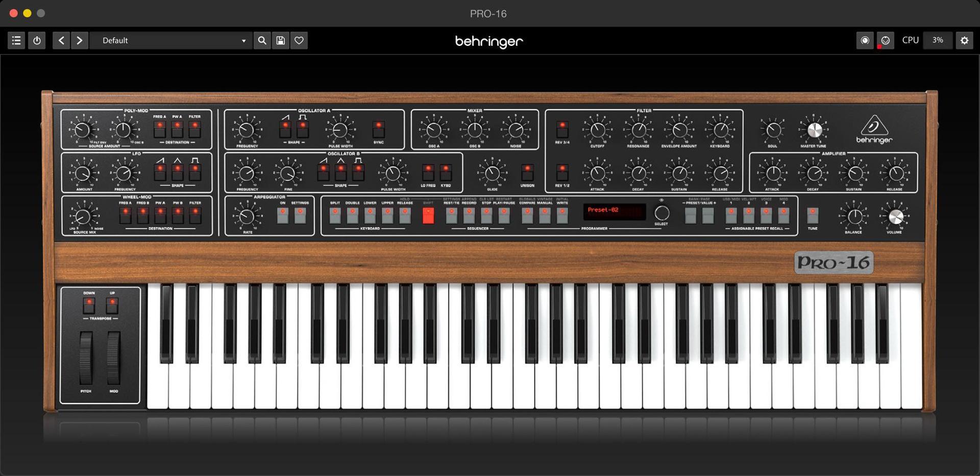The height and width of the screenshot is (476, 980).
Task: Click the power bypass icon in toolbar
Action: coord(36,40)
